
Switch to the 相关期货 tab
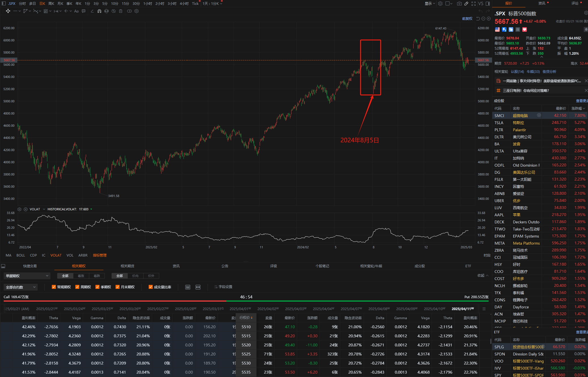click(x=127, y=266)
